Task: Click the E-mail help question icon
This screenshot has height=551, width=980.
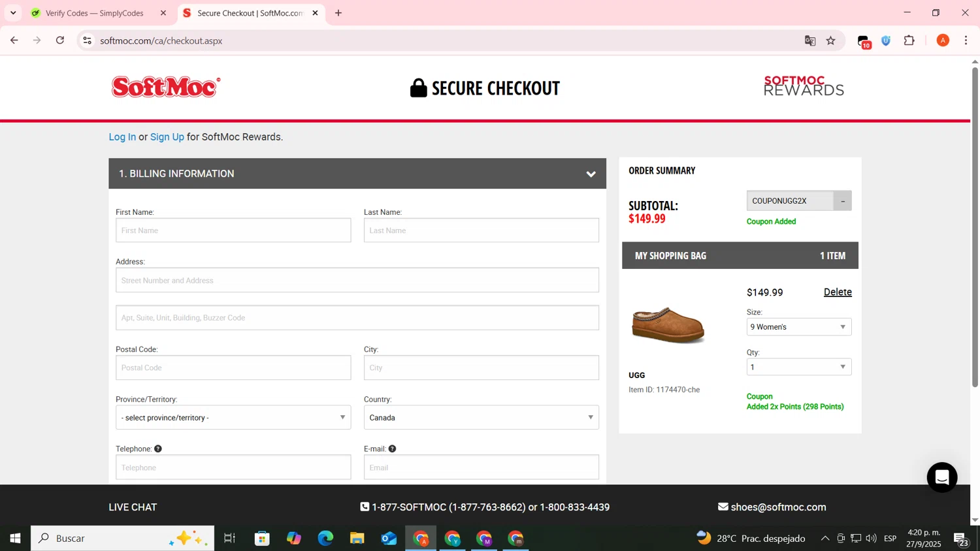Action: [392, 449]
